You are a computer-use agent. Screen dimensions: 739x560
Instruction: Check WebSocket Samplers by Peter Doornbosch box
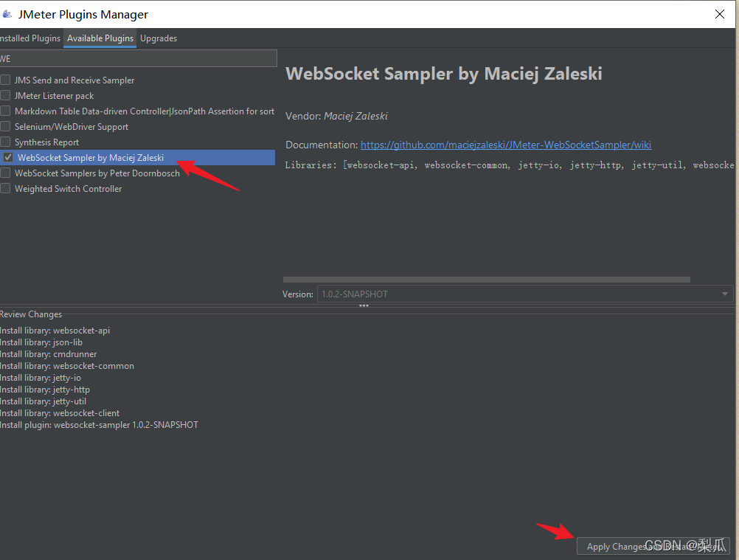pos(6,173)
